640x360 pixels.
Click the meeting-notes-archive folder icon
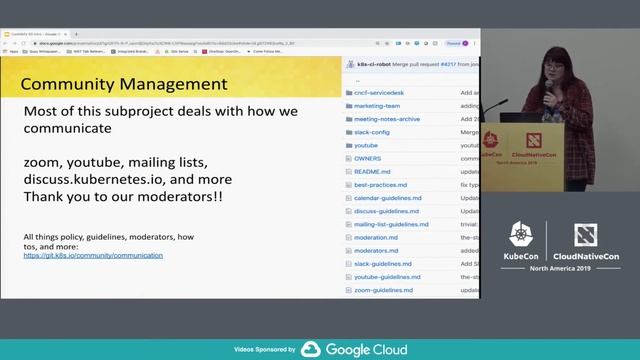(x=349, y=119)
